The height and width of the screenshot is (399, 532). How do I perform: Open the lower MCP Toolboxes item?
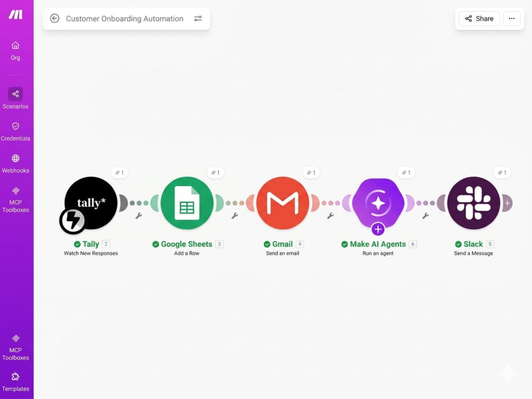pyautogui.click(x=15, y=348)
